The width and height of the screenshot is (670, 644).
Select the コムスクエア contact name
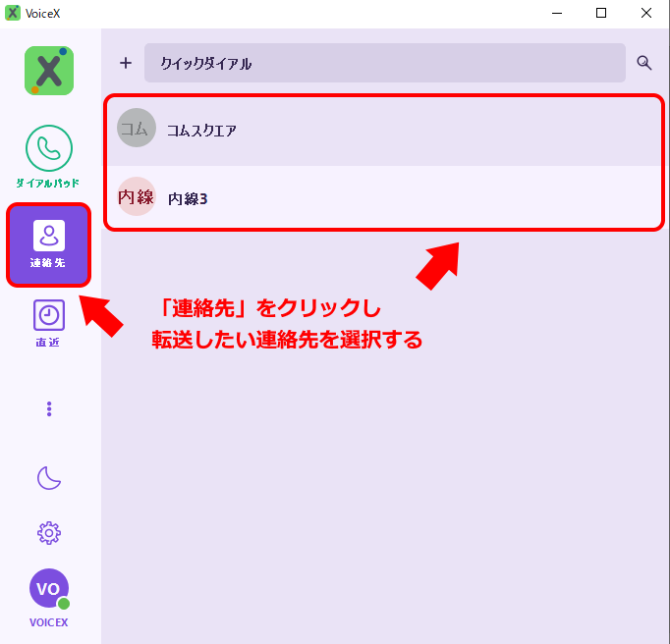[x=201, y=130]
